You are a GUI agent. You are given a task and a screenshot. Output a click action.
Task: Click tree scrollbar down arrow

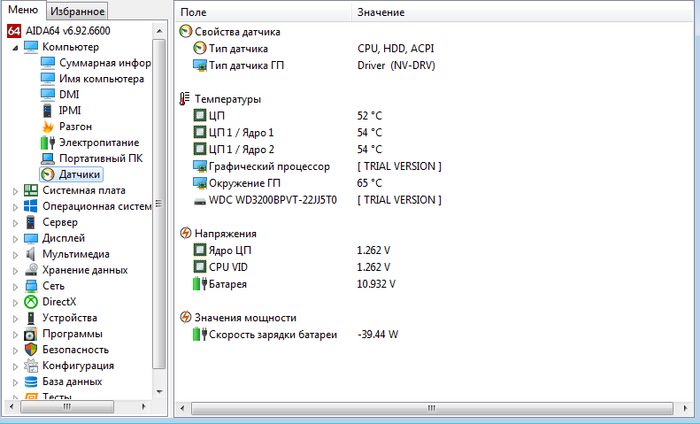pos(159,391)
